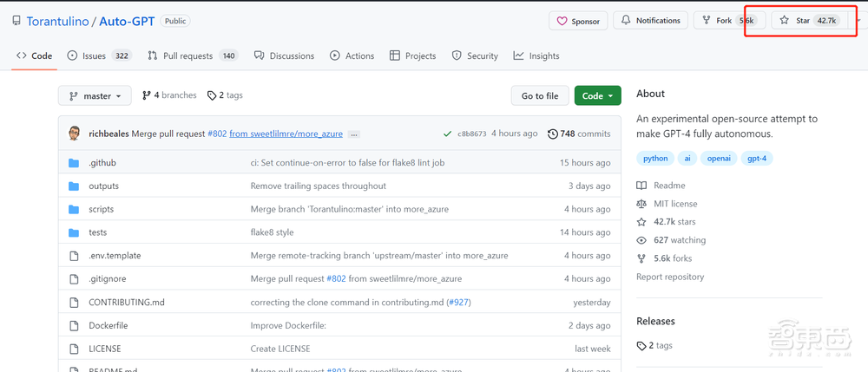The width and height of the screenshot is (868, 372).
Task: Click the Report repository link
Action: pyautogui.click(x=670, y=277)
